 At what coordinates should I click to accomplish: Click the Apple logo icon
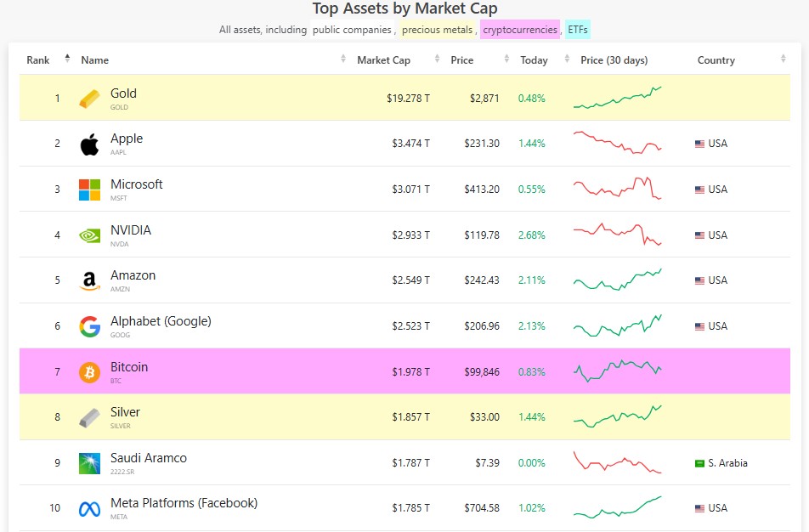89,144
